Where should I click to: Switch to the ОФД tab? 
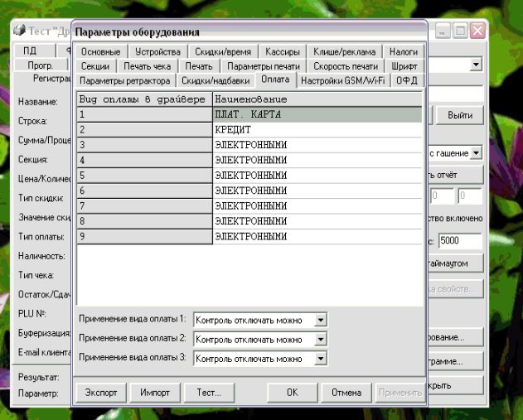(406, 80)
